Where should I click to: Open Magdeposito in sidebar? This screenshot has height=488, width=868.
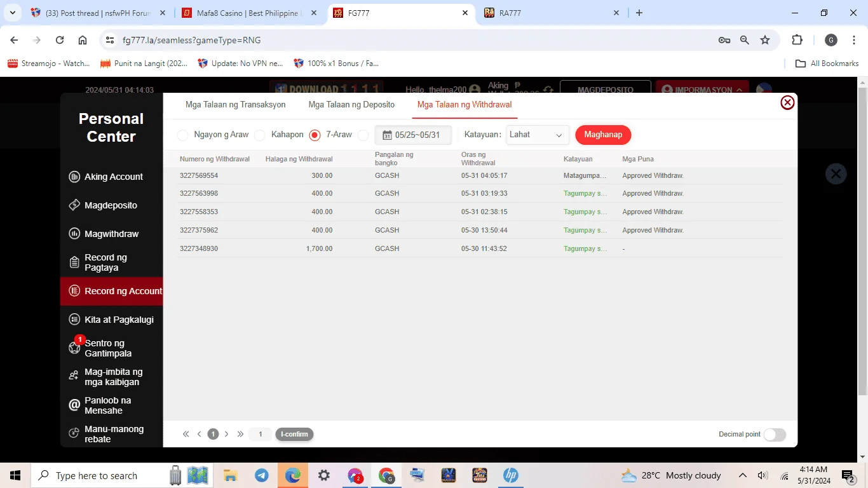[x=111, y=205]
